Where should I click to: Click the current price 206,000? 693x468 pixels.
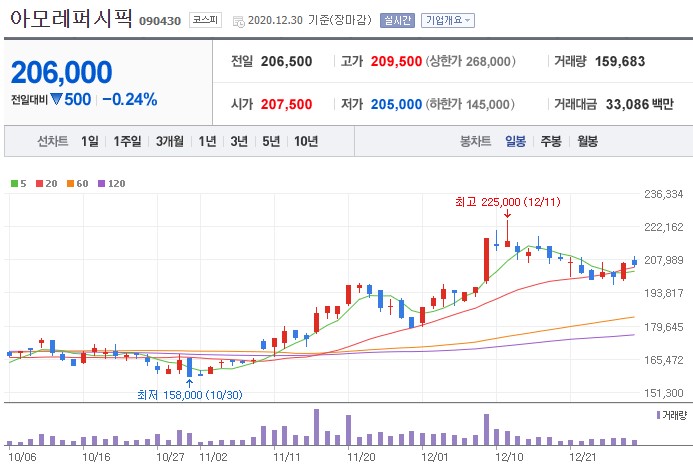[x=61, y=72]
